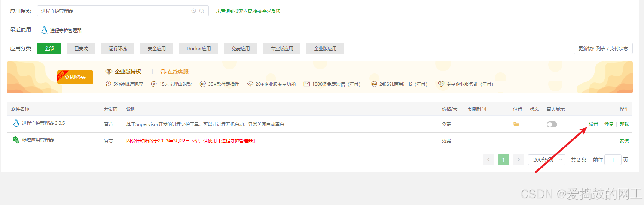Click the red 下架 notice text
The width and height of the screenshot is (644, 205).
tap(191, 141)
